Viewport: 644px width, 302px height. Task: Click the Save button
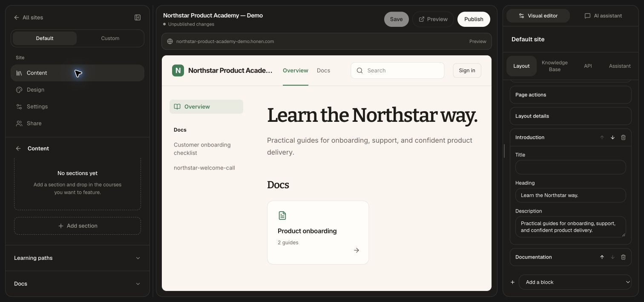click(396, 19)
